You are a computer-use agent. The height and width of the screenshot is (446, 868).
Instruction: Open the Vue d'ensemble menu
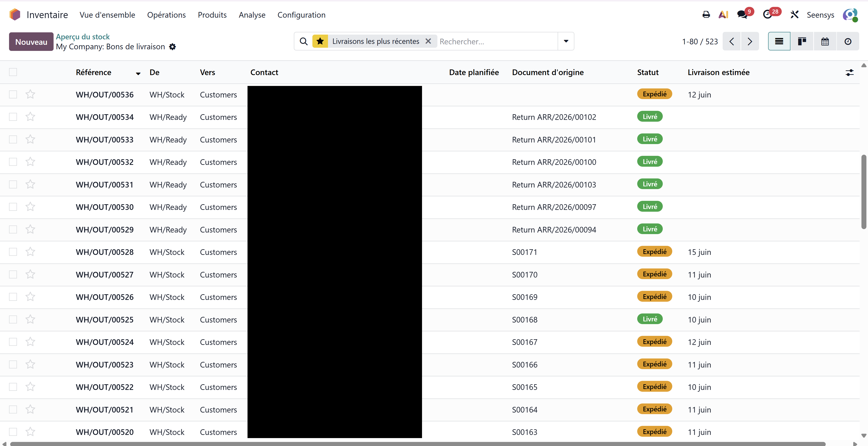107,15
